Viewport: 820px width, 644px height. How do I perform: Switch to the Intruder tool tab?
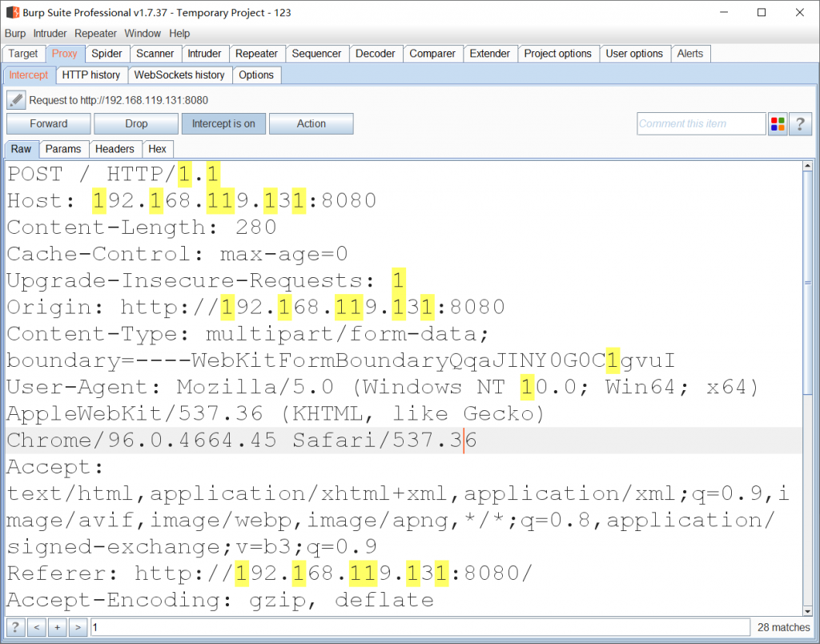pyautogui.click(x=204, y=54)
